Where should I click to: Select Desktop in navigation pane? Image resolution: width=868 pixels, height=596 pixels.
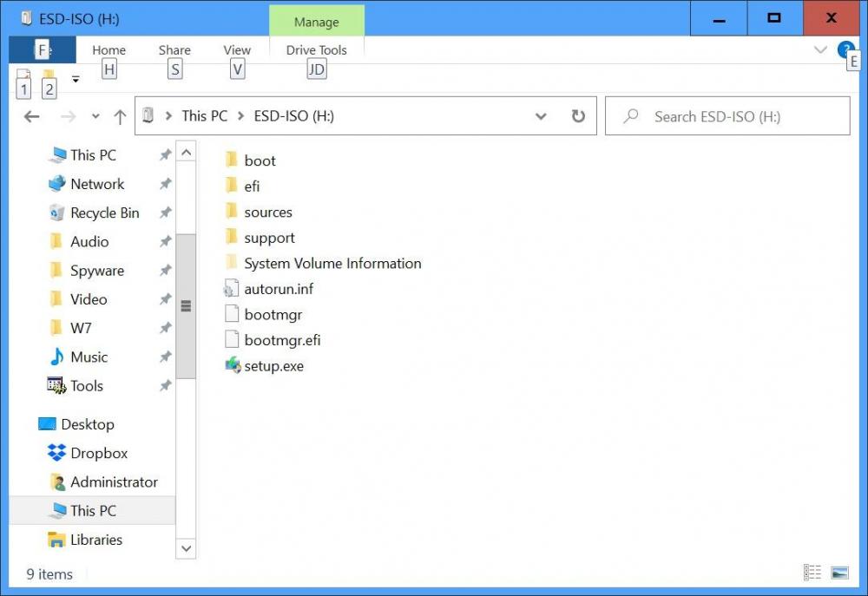[87, 424]
